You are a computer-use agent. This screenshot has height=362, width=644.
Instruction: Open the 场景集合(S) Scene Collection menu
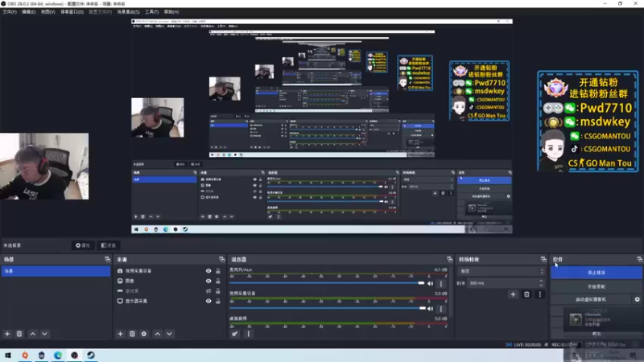pyautogui.click(x=128, y=12)
